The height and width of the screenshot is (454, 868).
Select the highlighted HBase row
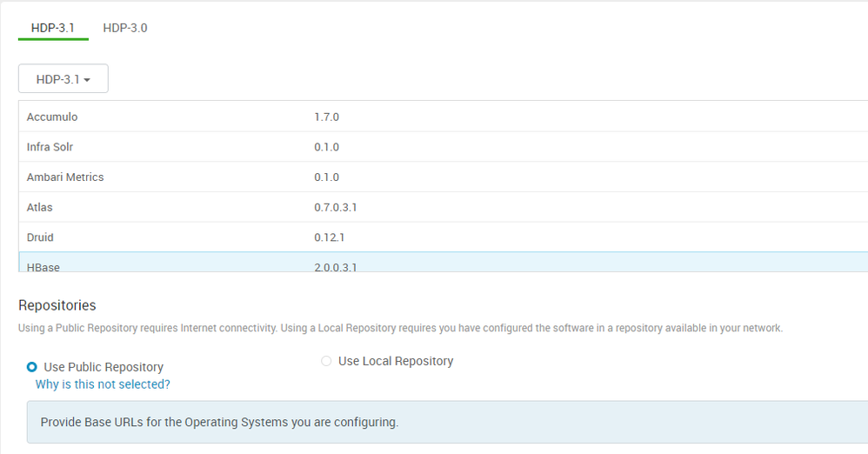444,262
